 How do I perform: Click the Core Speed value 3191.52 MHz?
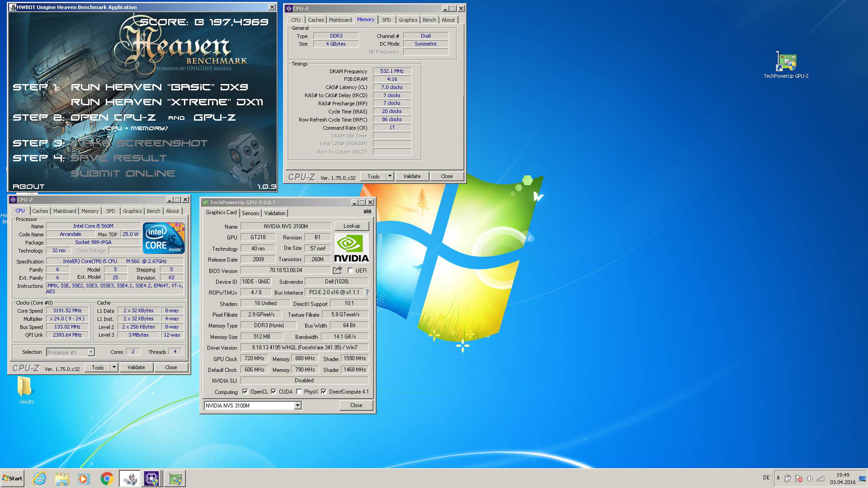67,310
